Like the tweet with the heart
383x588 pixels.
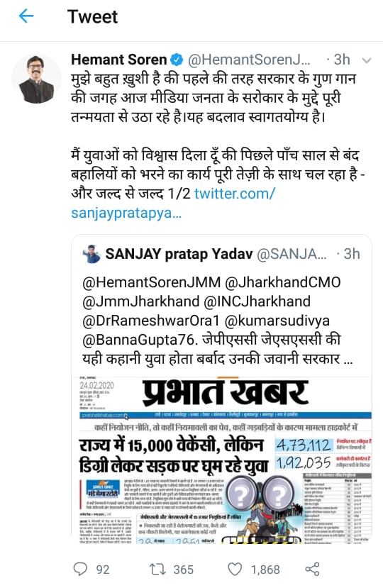pos(235,570)
